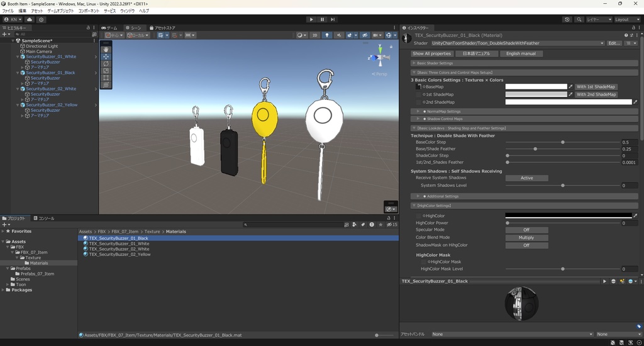Toggle Receive System Shadows Active button
Screen dimensions: 644x346
click(x=526, y=178)
